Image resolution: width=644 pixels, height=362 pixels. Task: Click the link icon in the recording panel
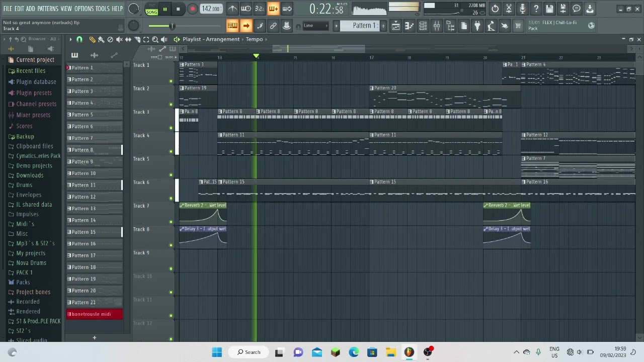pyautogui.click(x=273, y=26)
